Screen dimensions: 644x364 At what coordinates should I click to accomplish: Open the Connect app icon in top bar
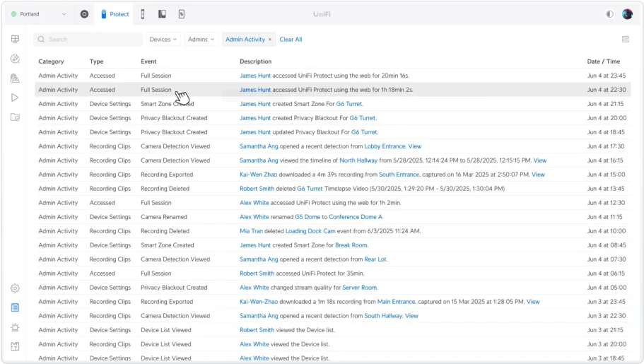click(182, 14)
